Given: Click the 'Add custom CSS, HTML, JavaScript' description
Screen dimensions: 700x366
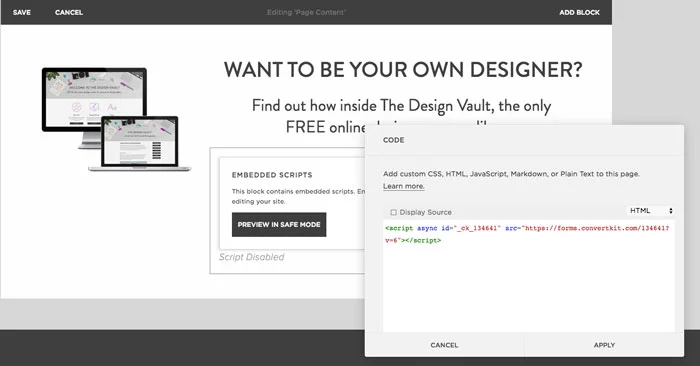Looking at the screenshot, I should tap(511, 174).
